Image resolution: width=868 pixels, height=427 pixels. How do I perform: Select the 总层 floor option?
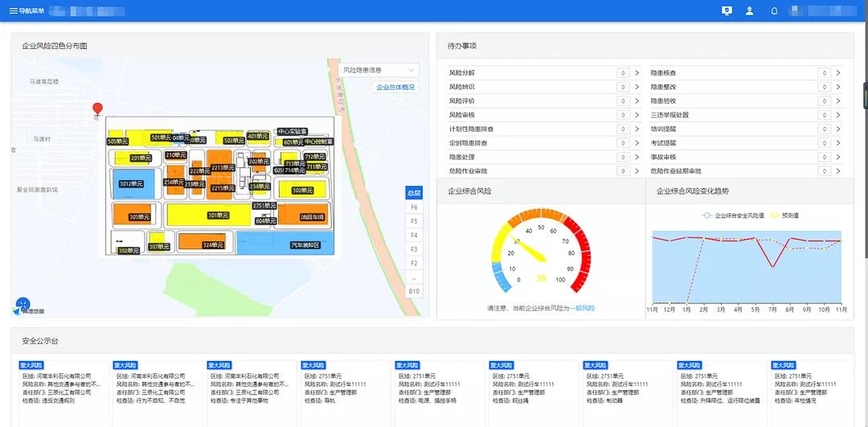(x=413, y=193)
